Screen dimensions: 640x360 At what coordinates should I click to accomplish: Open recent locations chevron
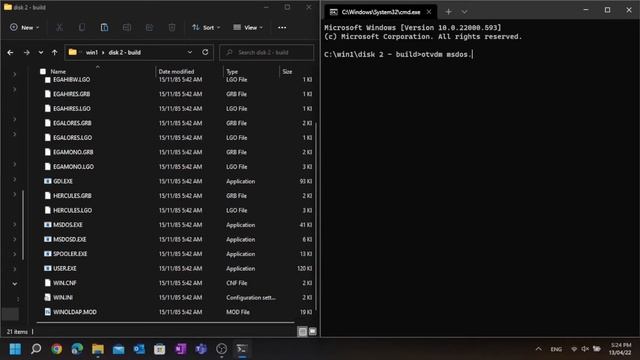coord(41,52)
